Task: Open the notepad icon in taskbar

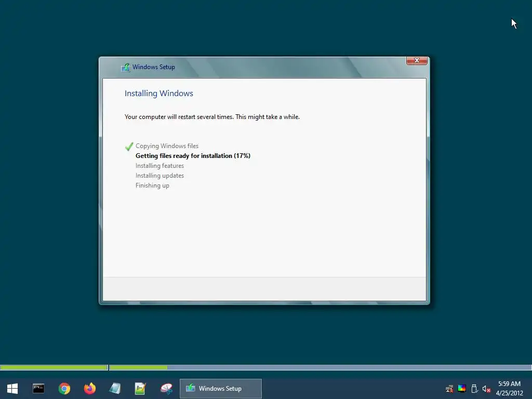Action: click(x=115, y=389)
